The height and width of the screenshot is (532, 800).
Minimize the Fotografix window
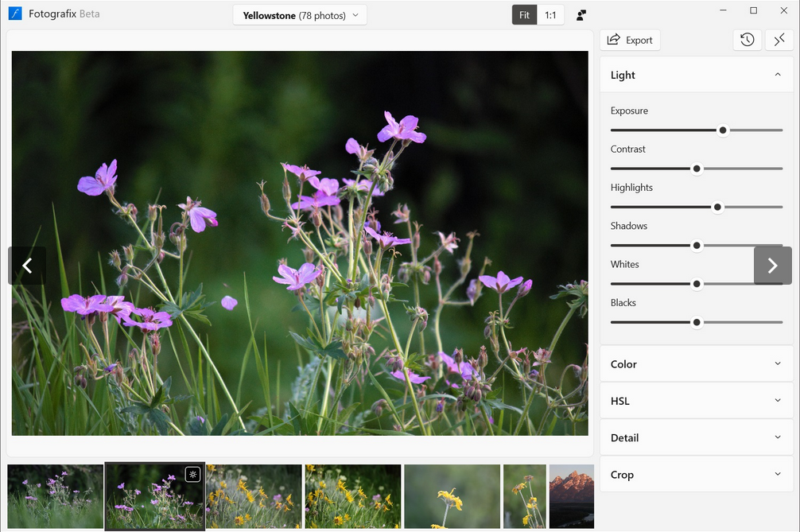723,10
